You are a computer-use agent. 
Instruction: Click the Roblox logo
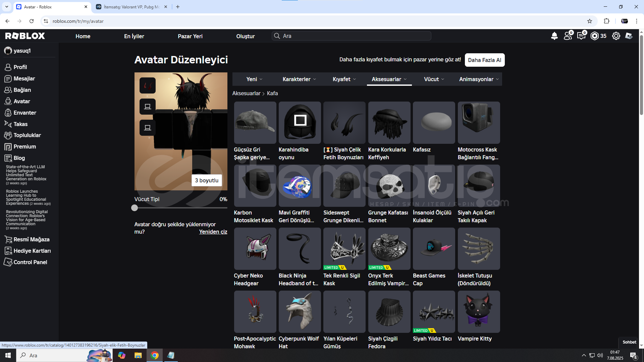pyautogui.click(x=25, y=36)
